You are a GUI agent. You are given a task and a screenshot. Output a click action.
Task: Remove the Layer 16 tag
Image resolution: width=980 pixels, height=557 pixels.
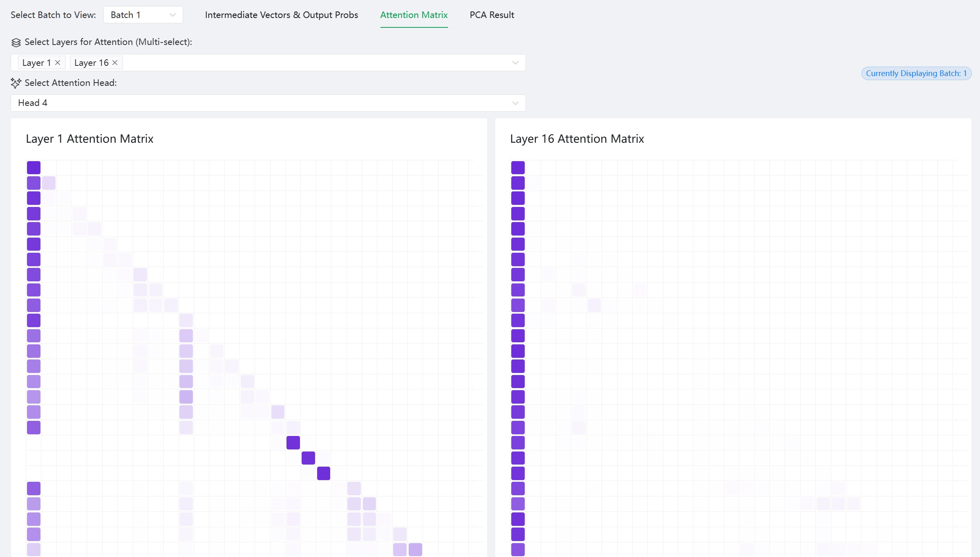[115, 63]
